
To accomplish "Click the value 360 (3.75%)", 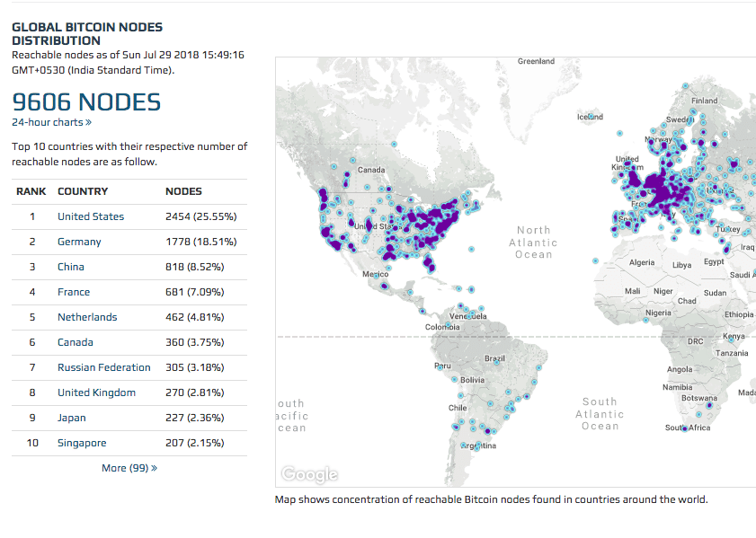I will 195,342.
